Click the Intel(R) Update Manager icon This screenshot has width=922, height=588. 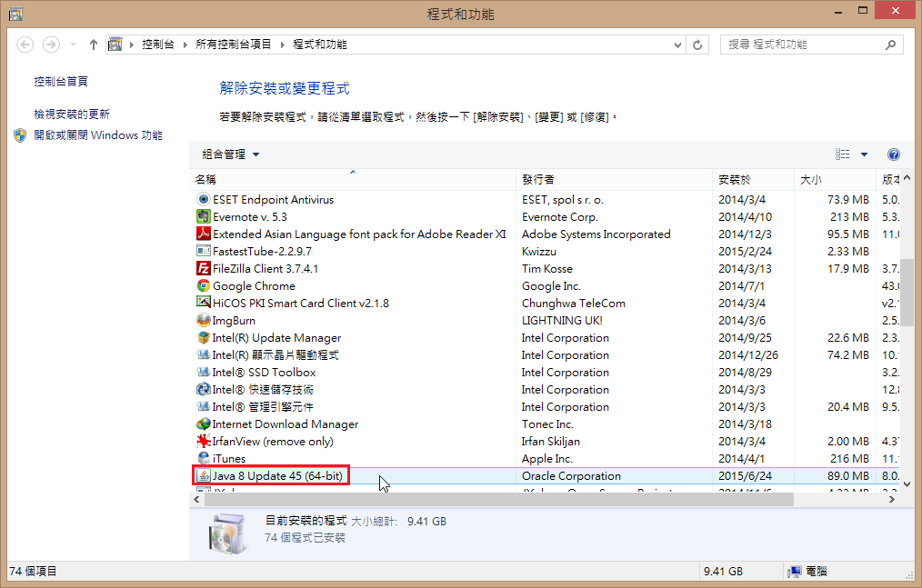point(204,337)
